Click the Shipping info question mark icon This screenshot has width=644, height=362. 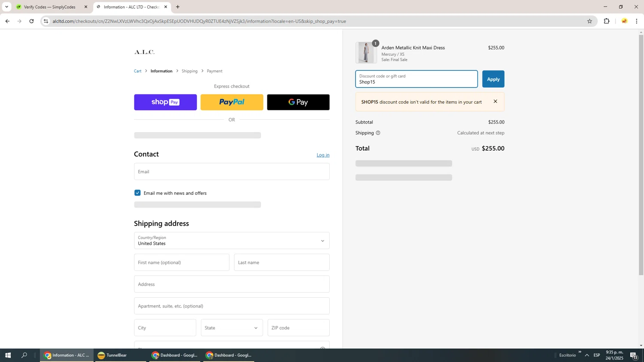(x=378, y=133)
